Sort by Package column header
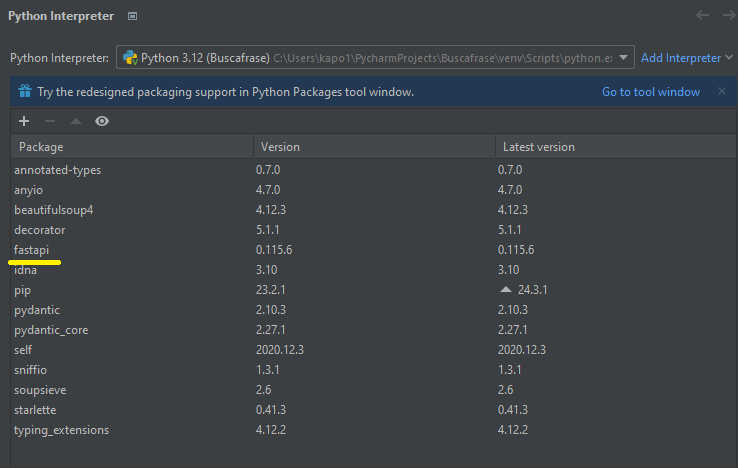The width and height of the screenshot is (738, 469). pyautogui.click(x=132, y=147)
